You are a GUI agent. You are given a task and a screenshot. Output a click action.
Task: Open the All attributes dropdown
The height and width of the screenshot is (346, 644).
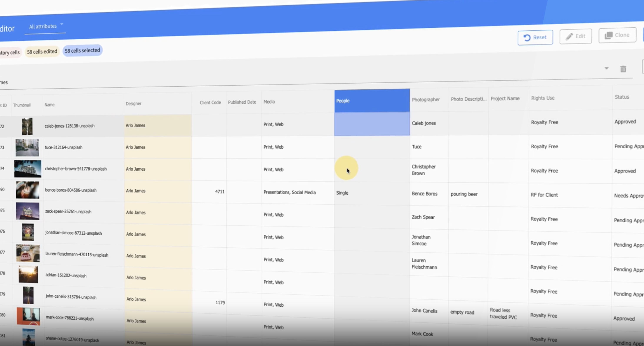(x=45, y=26)
